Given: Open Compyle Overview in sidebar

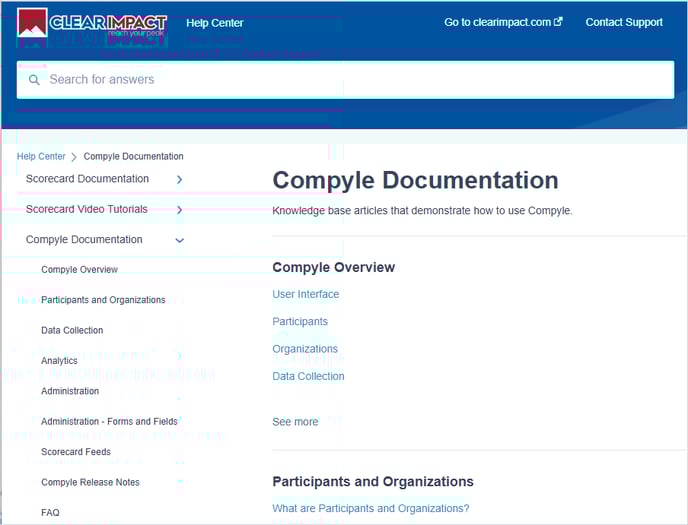Looking at the screenshot, I should click(x=79, y=269).
